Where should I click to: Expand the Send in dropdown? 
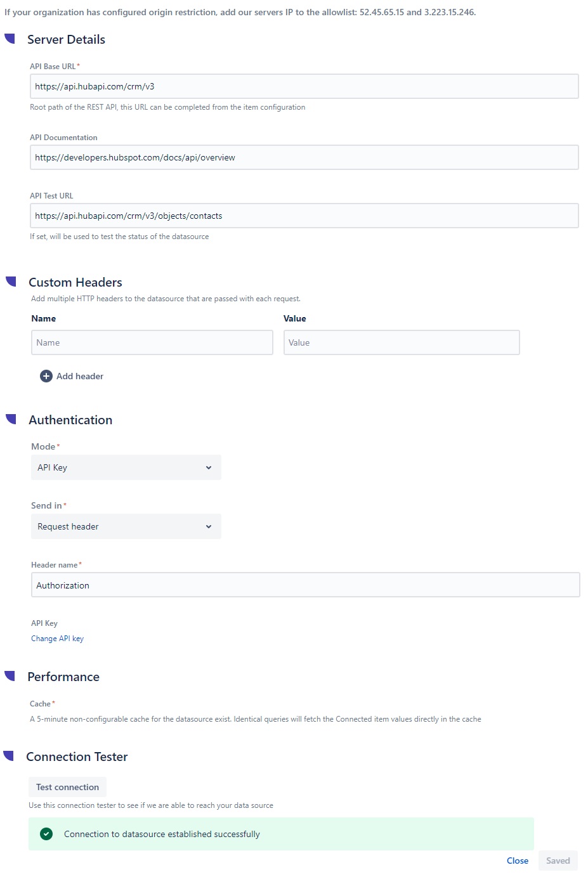pyautogui.click(x=126, y=526)
